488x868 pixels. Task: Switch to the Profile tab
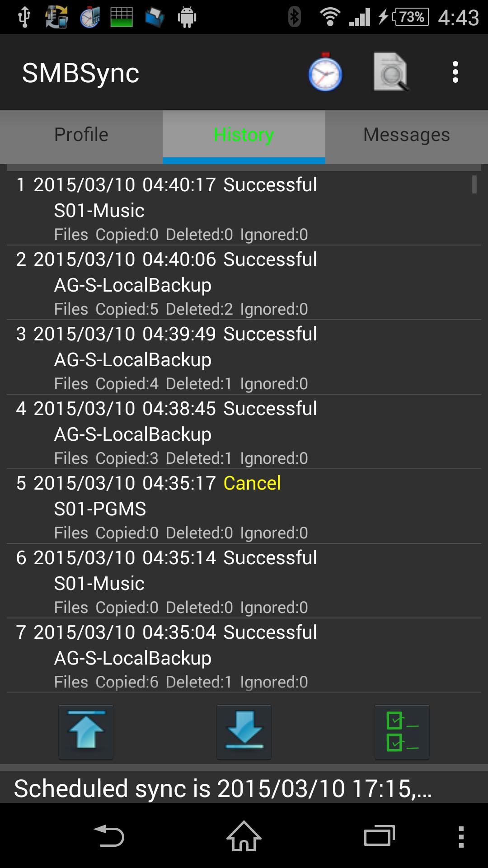tap(80, 135)
